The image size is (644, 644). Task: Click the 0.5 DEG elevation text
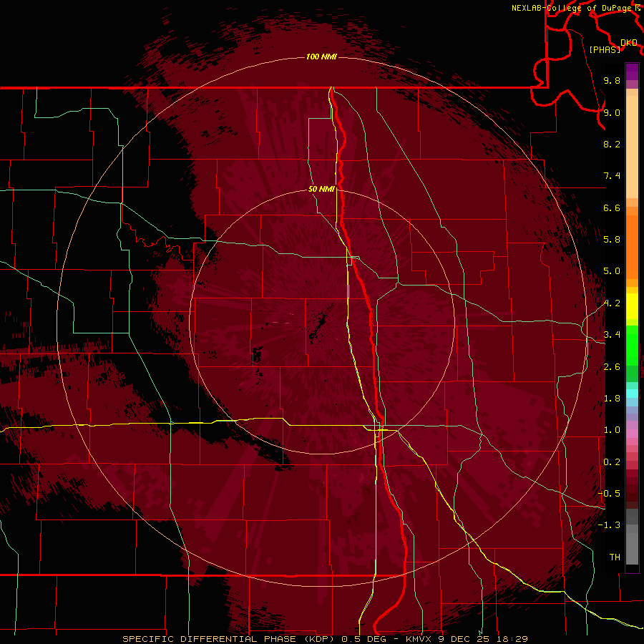click(363, 639)
